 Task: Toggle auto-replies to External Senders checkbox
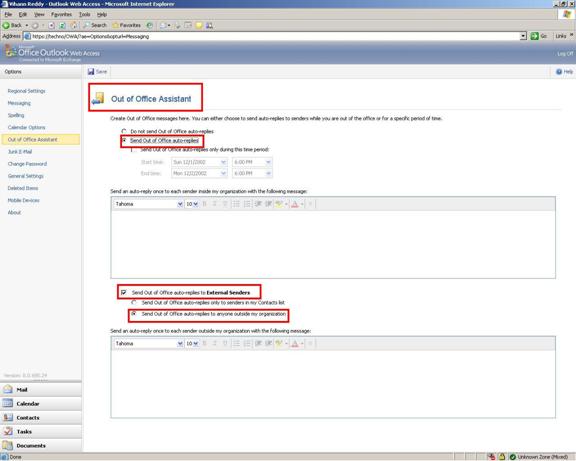point(124,292)
